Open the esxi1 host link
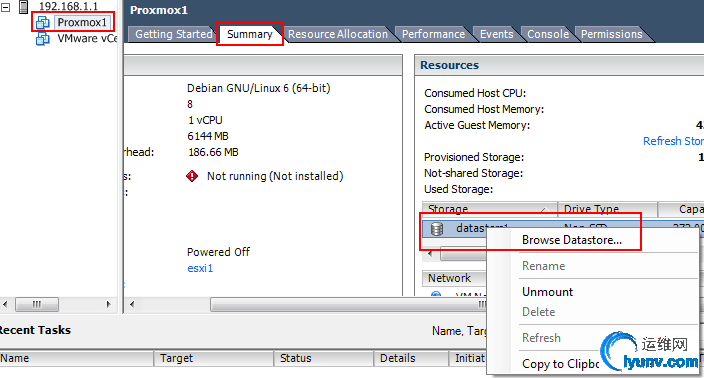Viewport: 704px width, 378px height. point(200,268)
